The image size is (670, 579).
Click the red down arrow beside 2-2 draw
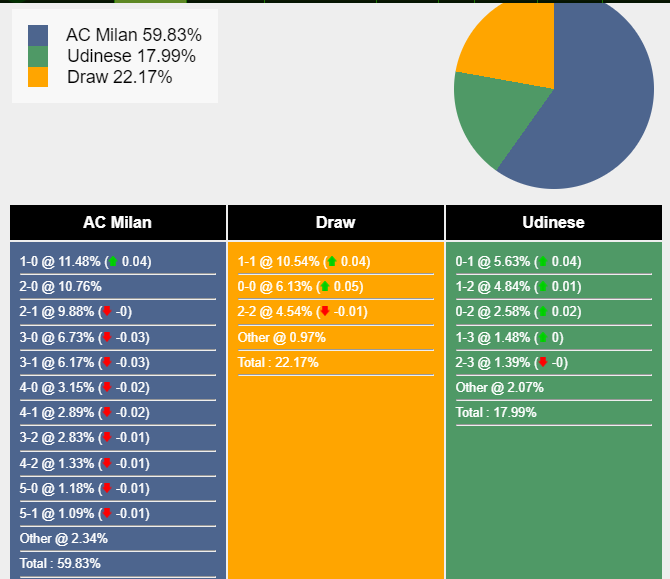click(x=324, y=312)
